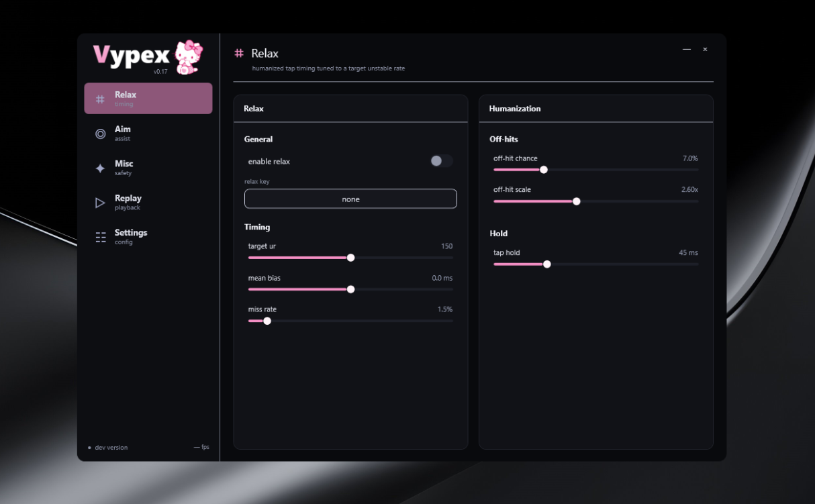The image size is (815, 504).
Task: Click the v0.17 version label
Action: 160,72
